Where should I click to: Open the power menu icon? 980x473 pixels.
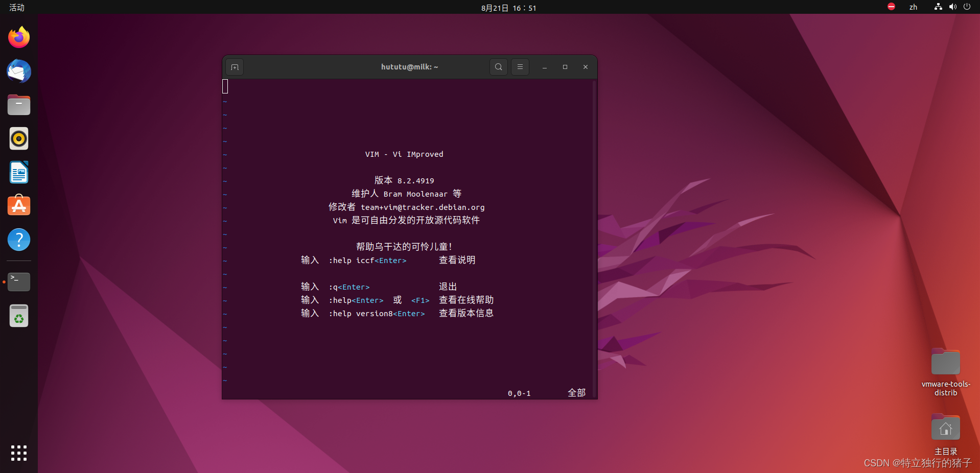[x=967, y=7]
